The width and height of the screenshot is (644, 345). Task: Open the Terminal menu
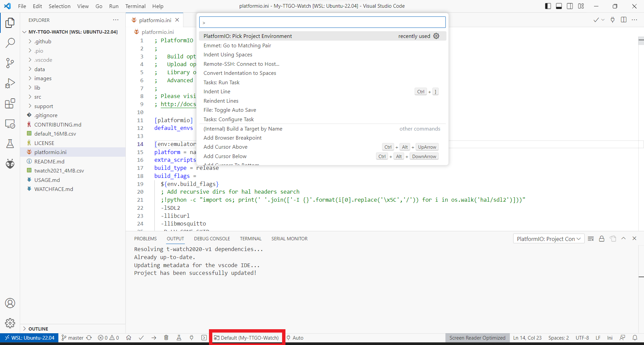[x=135, y=6]
